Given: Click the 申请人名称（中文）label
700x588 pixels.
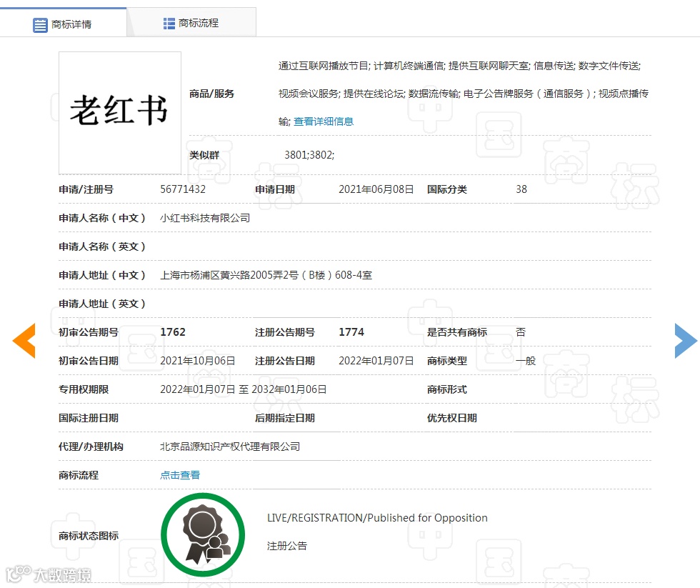Looking at the screenshot, I should coord(102,218).
